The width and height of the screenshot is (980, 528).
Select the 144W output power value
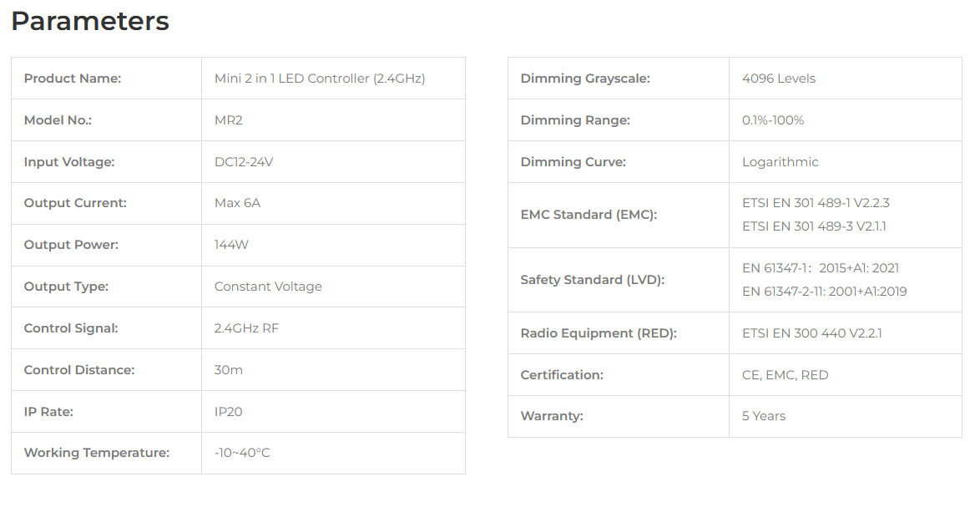click(x=231, y=246)
